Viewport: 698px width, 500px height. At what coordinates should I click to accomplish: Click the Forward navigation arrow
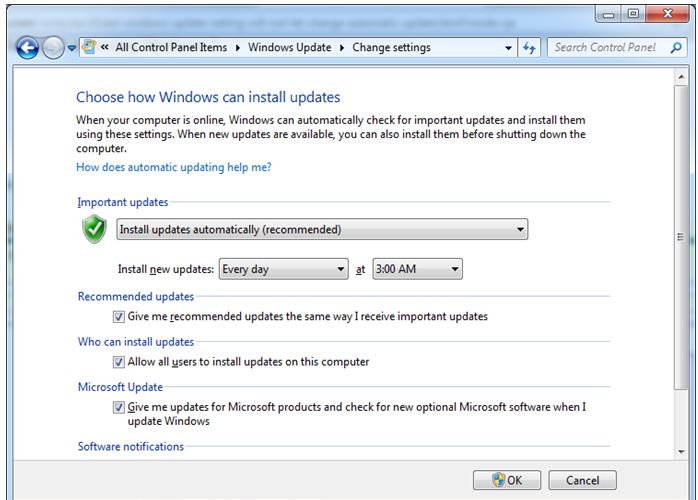53,47
